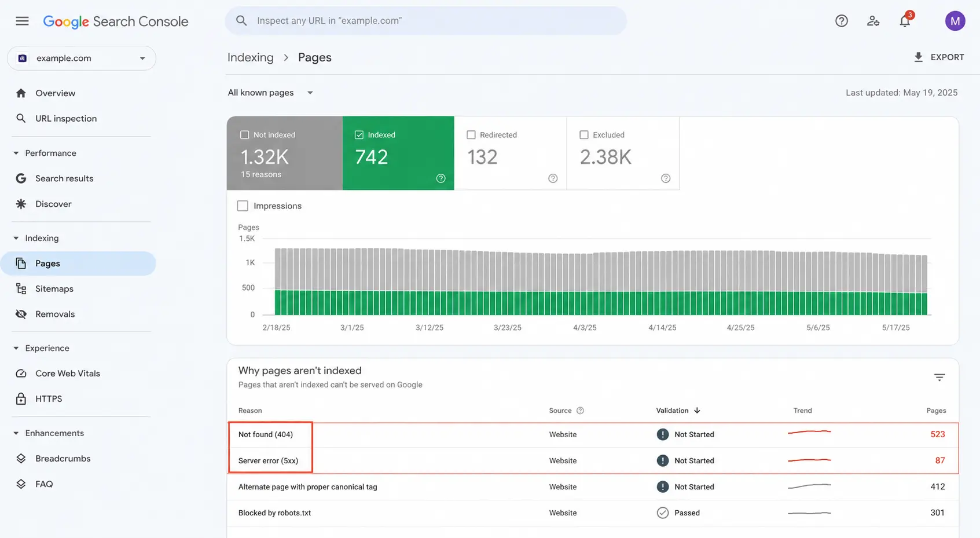Click the Google Search Console logo

pos(116,21)
